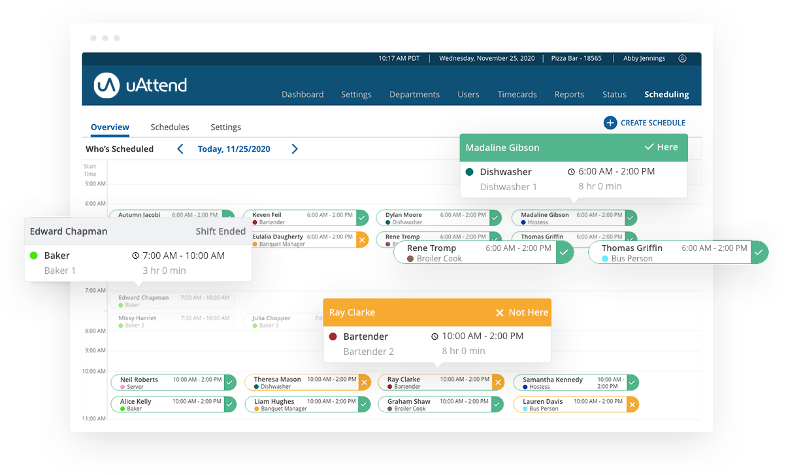Image resolution: width=785 pixels, height=475 pixels.
Task: Click the green checkmark on Rene Tromp's shift
Action: click(565, 253)
